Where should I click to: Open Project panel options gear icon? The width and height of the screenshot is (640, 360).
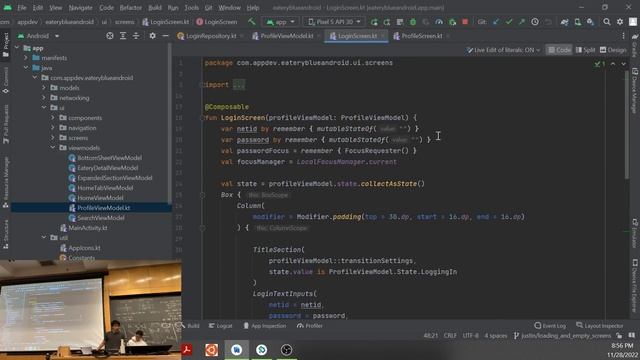coord(152,36)
